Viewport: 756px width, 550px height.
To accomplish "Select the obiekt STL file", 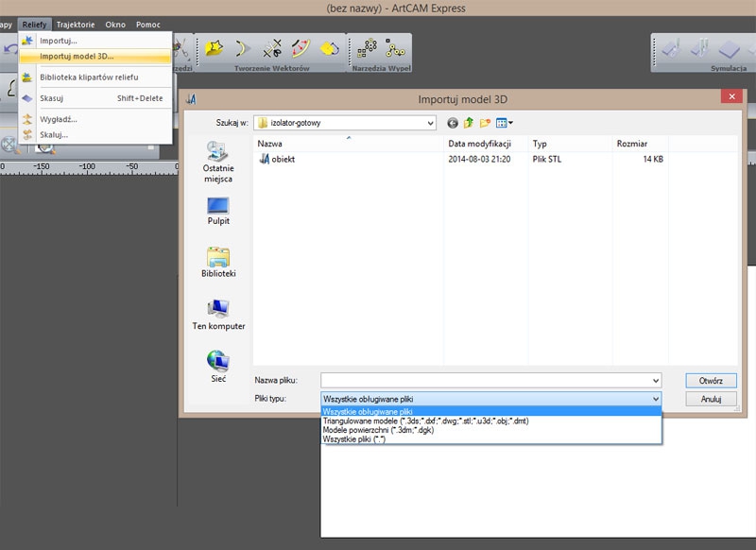I will click(x=277, y=159).
